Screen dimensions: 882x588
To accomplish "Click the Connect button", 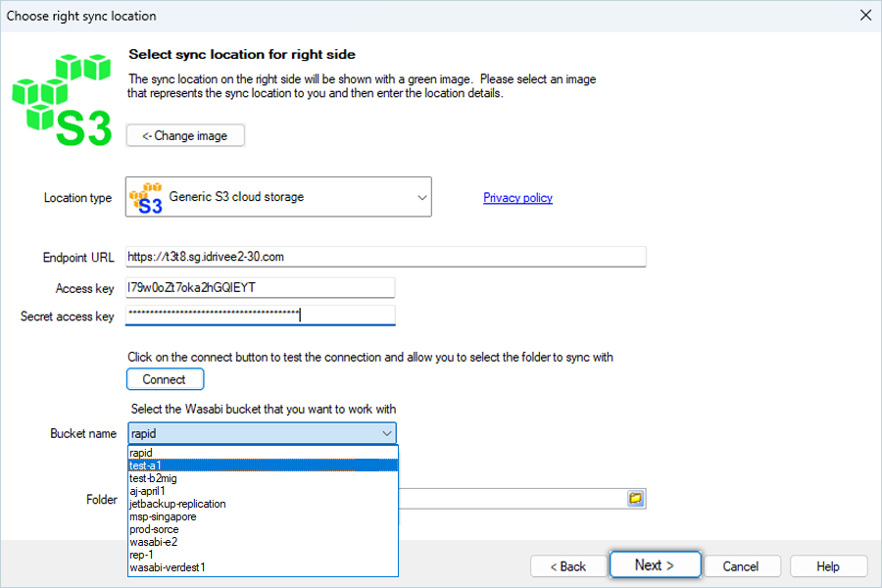I will point(165,379).
